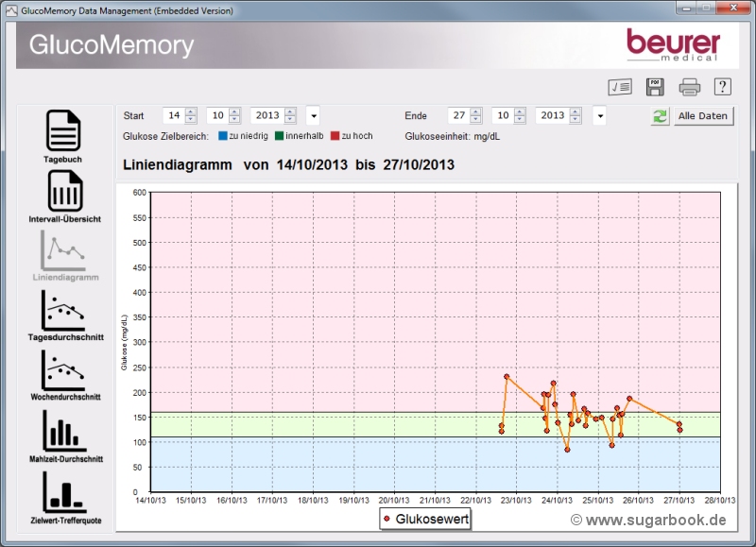Click the beurer medical logo

[674, 44]
